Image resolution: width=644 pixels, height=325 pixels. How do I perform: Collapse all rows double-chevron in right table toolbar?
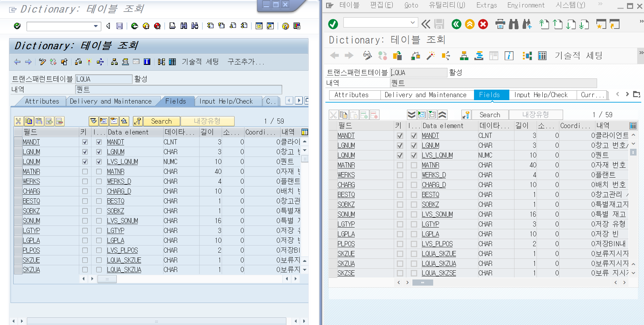click(x=442, y=115)
